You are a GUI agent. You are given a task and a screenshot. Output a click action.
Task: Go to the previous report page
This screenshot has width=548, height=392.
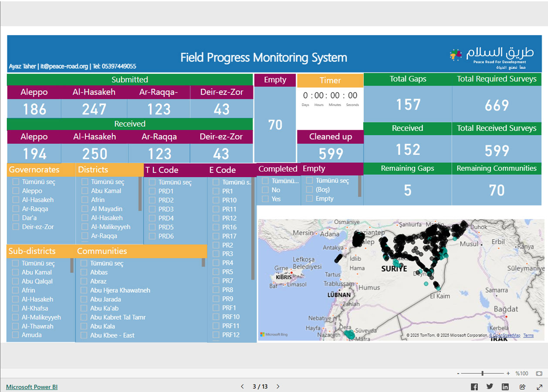pos(243,387)
